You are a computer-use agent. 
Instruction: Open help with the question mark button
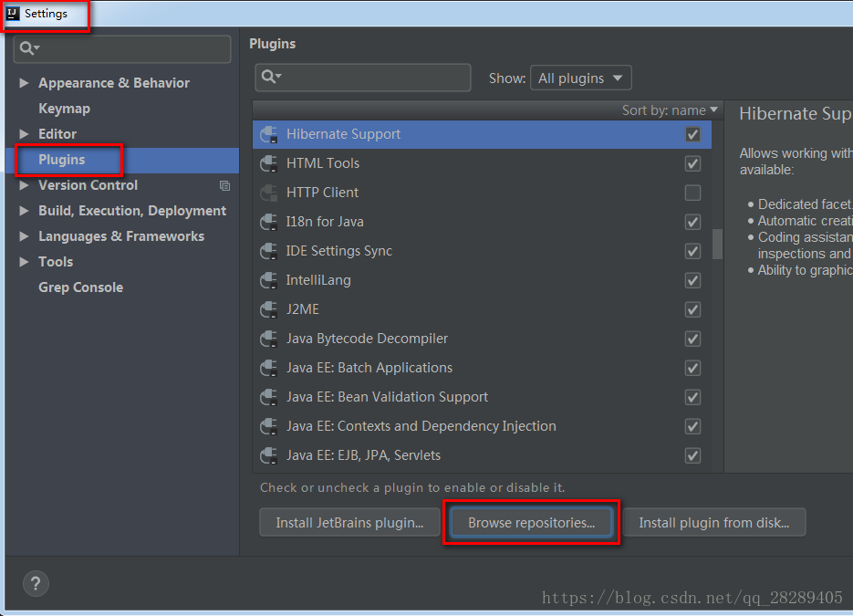[36, 584]
